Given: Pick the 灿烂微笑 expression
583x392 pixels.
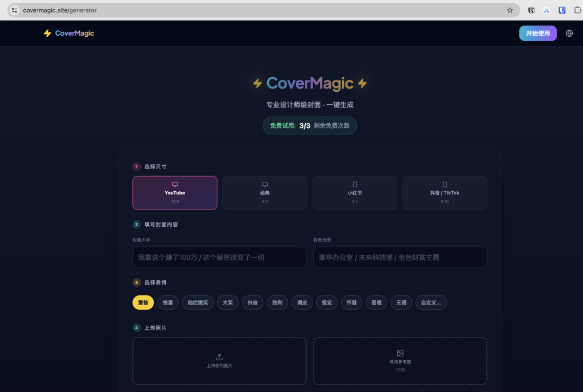Looking at the screenshot, I should coord(198,303).
